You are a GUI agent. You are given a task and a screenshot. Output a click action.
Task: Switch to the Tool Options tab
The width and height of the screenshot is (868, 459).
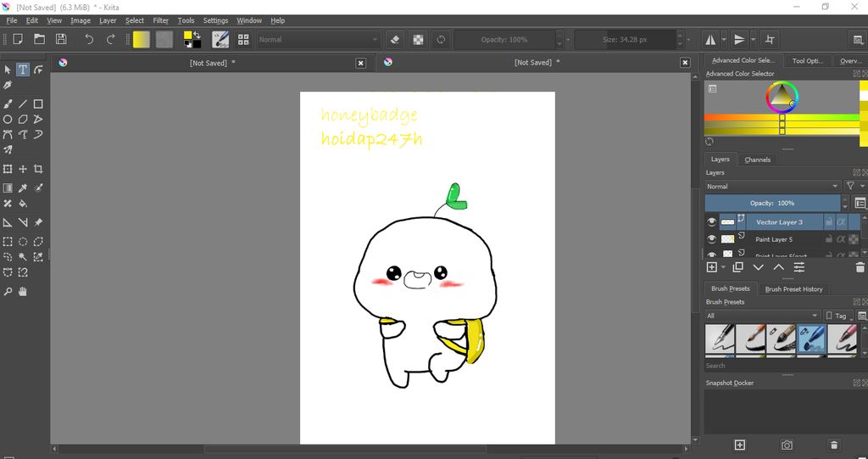pyautogui.click(x=807, y=60)
